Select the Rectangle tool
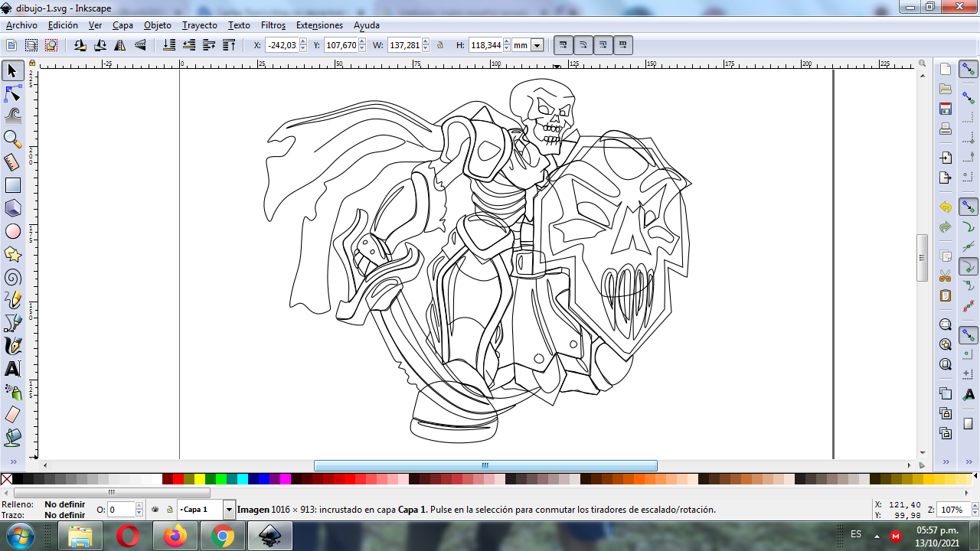Viewport: 980px width, 551px height. 12,185
